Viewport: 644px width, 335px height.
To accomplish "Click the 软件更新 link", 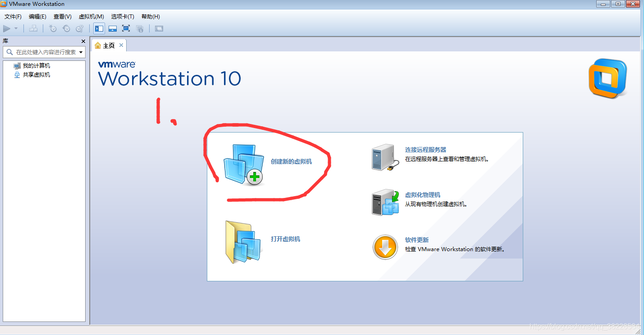I will 417,240.
